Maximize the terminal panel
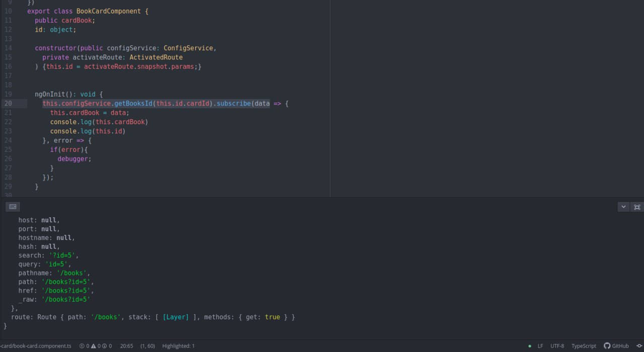Viewport: 644px width, 352px height. pos(637,207)
